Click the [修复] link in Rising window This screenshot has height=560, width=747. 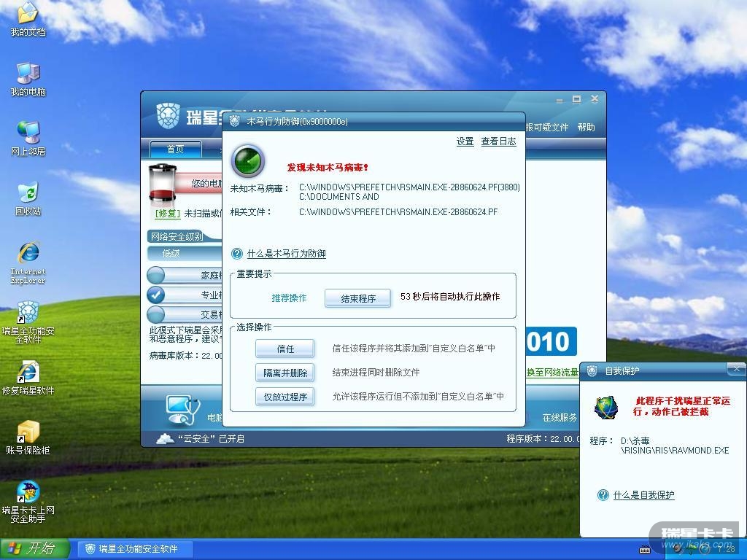point(168,214)
